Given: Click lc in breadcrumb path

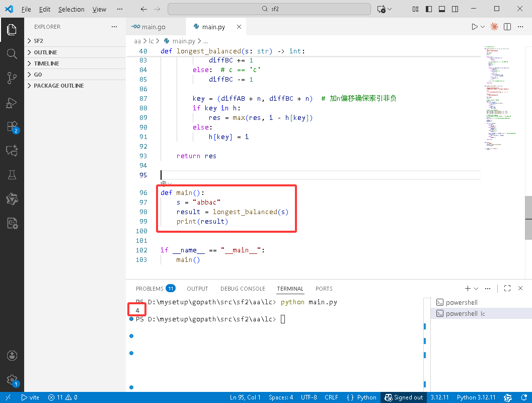Looking at the screenshot, I should [151, 41].
